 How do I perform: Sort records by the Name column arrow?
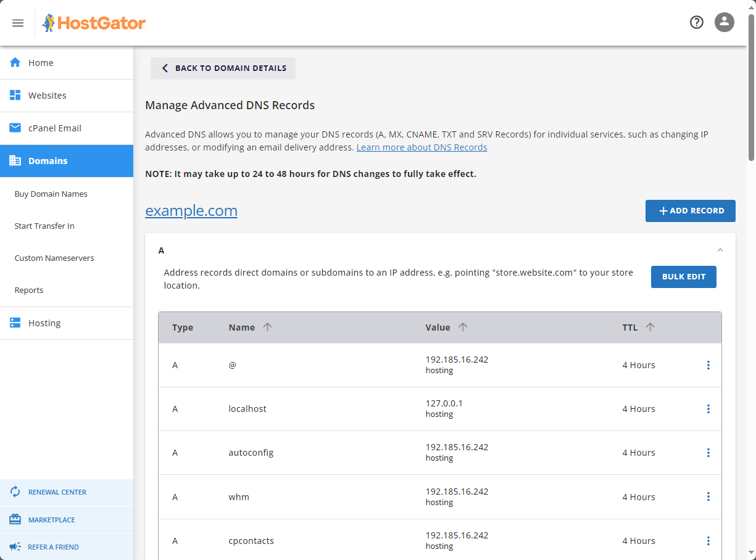tap(268, 327)
